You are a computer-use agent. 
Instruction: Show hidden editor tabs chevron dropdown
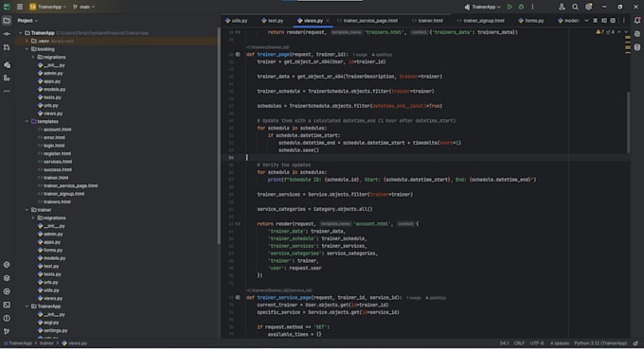586,21
